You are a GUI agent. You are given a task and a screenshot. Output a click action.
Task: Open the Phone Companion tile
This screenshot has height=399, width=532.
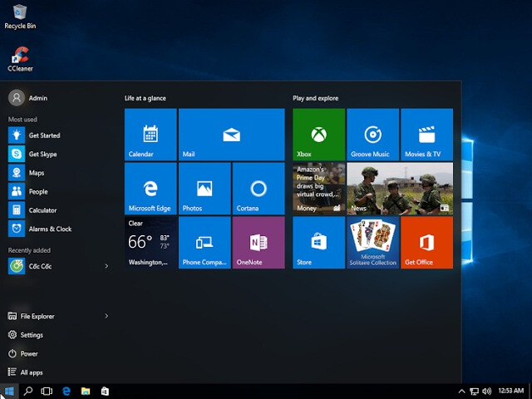click(x=204, y=243)
